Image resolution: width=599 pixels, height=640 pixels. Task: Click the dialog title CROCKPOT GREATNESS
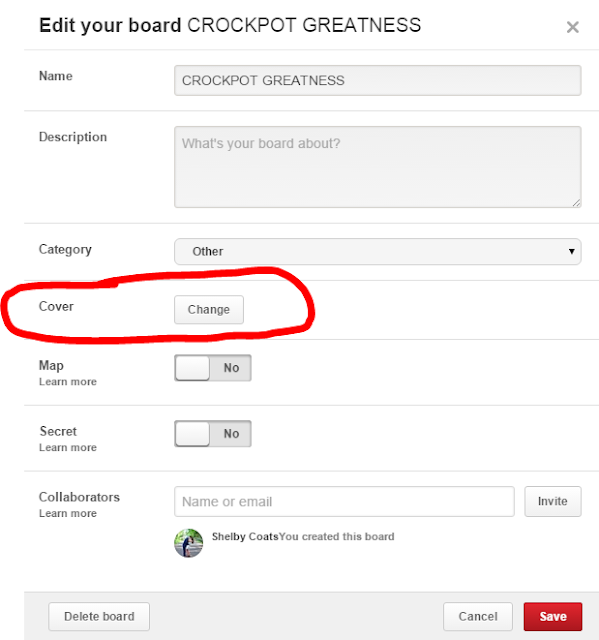pyautogui.click(x=304, y=25)
